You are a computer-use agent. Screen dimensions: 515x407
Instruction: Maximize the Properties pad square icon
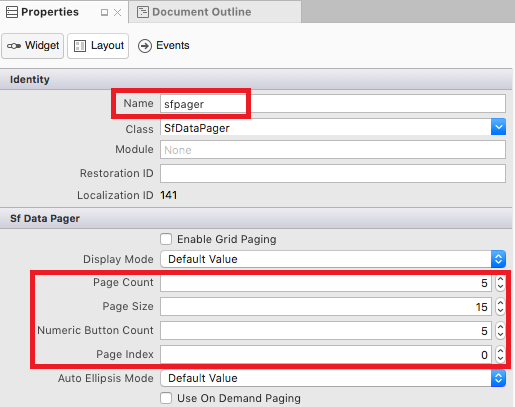click(x=104, y=13)
